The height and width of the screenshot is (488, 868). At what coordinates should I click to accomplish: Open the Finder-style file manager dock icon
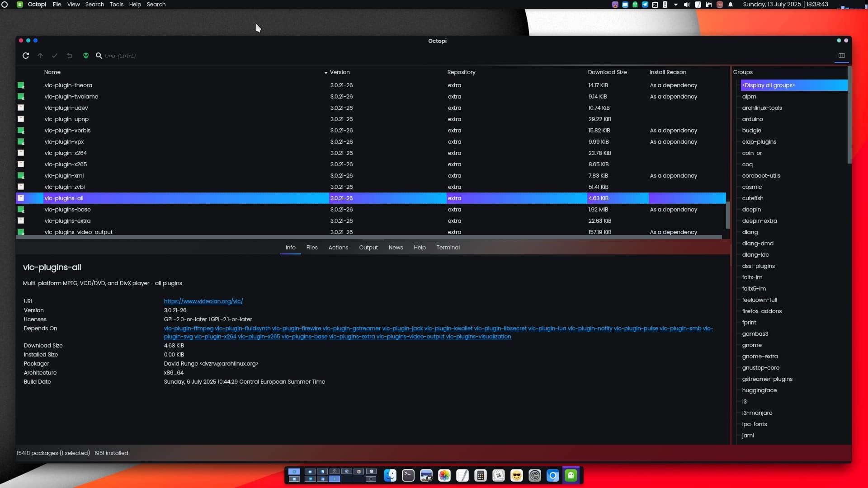[390, 475]
